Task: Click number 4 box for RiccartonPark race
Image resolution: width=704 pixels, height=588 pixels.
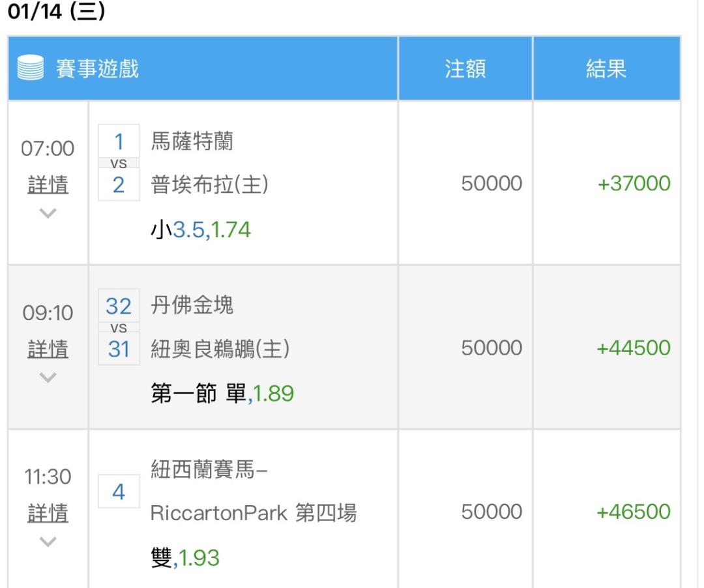Action: pyautogui.click(x=119, y=492)
